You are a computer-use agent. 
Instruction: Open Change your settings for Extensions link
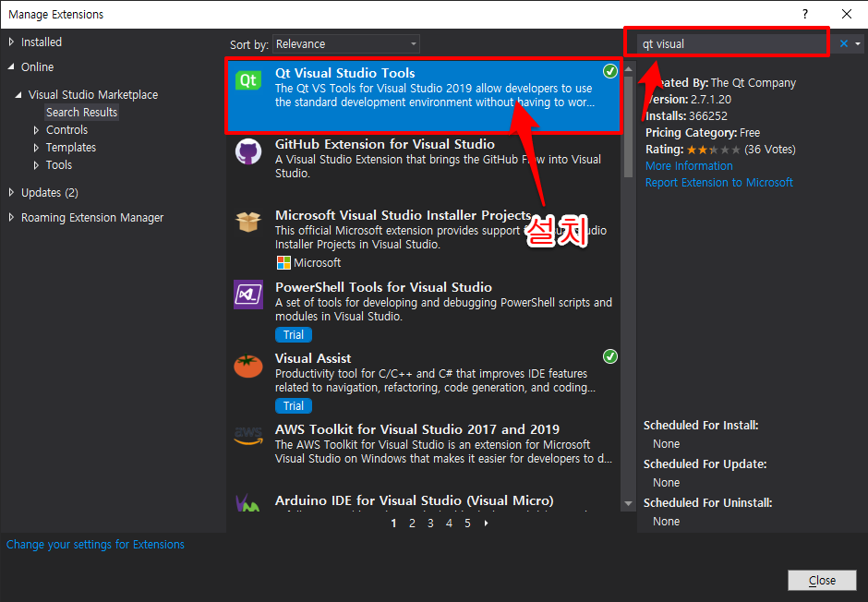point(95,545)
